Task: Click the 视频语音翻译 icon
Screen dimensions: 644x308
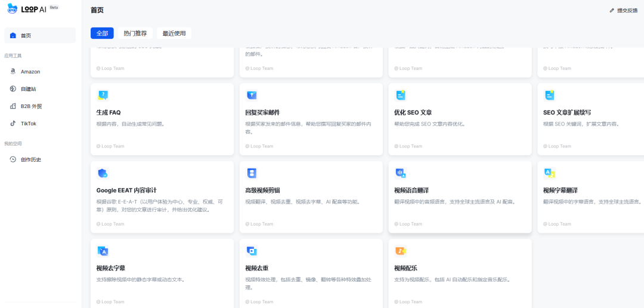Action: [x=401, y=173]
